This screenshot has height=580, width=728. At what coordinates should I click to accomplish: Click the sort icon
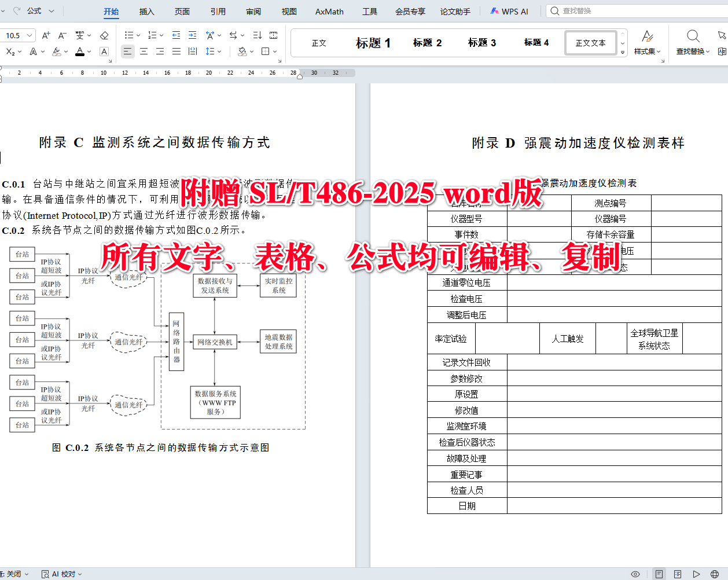(258, 35)
